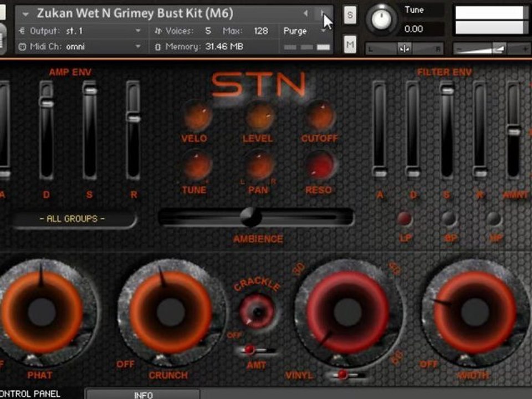Click the RESO knob
The height and width of the screenshot is (399, 532).
click(x=320, y=167)
